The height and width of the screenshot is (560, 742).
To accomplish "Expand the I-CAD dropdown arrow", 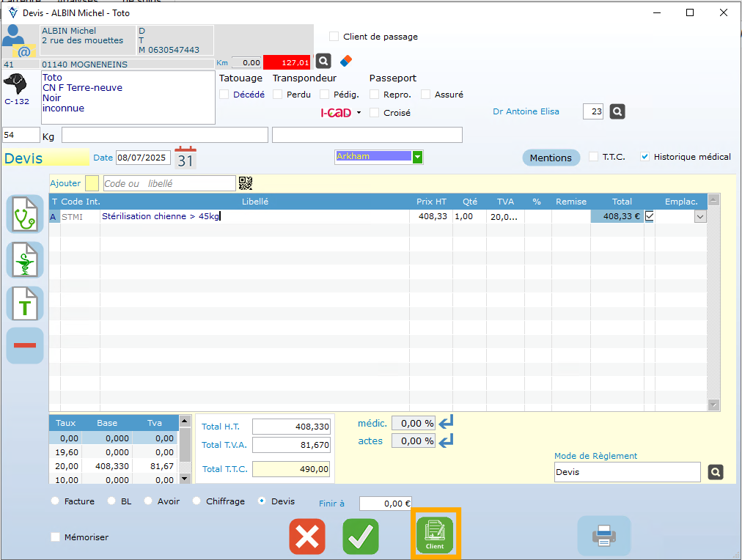I will [x=359, y=113].
